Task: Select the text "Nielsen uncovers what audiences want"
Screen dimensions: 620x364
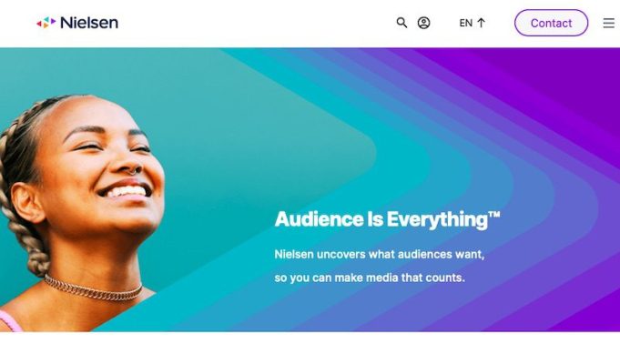Action: click(x=379, y=254)
